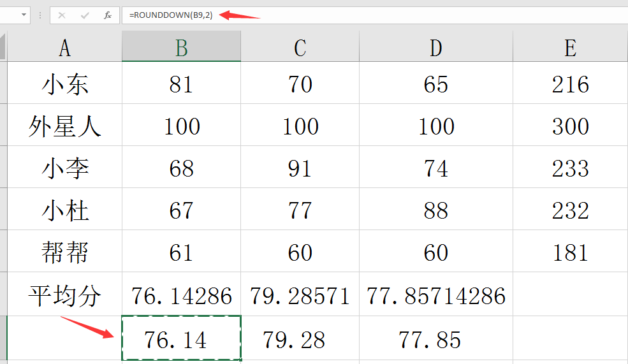Click the formula bar vertical dots handle
The image size is (628, 364).
[40, 15]
